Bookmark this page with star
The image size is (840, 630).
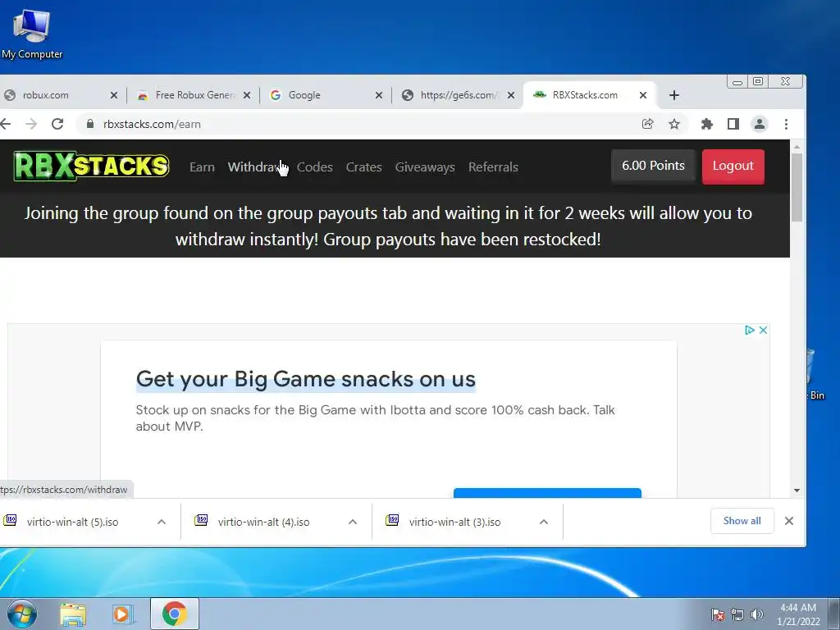pos(674,125)
